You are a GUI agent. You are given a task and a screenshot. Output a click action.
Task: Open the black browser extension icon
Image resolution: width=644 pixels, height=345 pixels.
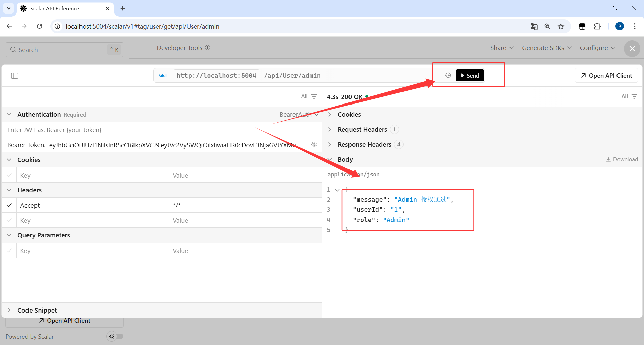(x=582, y=26)
